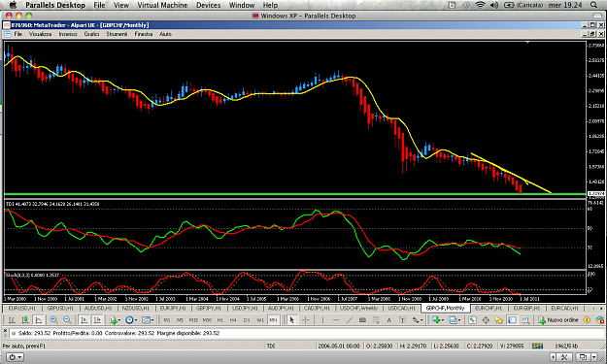Screen dimensions: 607x364
Task: Open Virtual Machine menu in Mac bar
Action: tap(162, 5)
